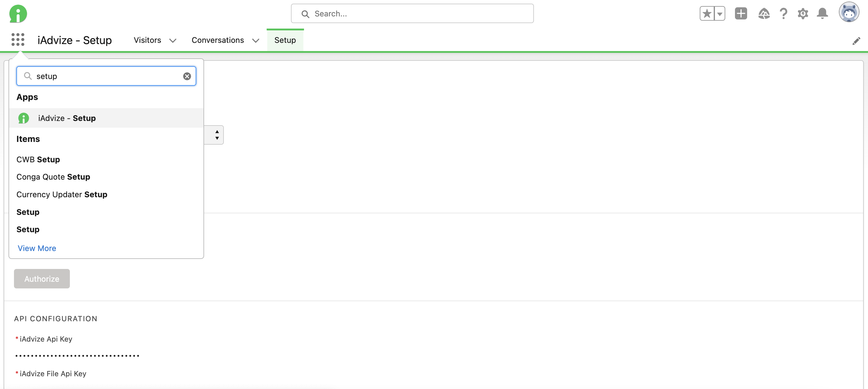The image size is (868, 389).
Task: Open the Conversations tab
Action: click(218, 40)
